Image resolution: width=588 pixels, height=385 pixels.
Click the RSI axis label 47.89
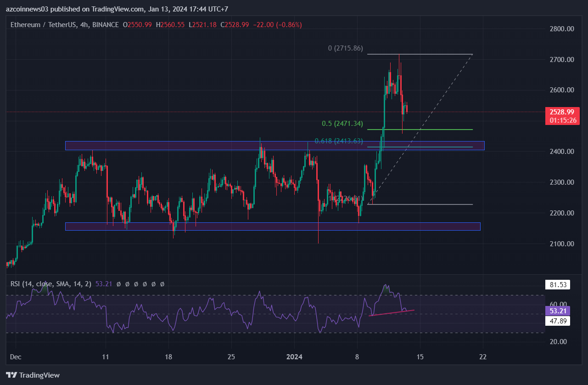point(557,322)
